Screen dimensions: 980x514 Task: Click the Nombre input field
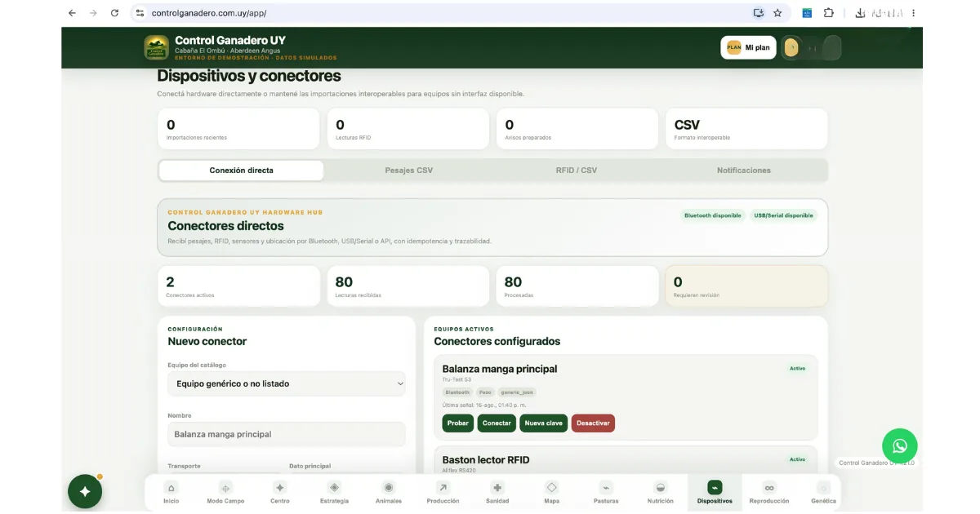tap(287, 434)
